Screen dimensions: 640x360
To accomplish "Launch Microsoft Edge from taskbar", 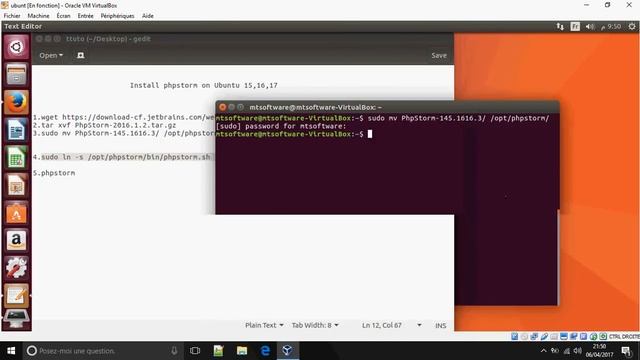I will pos(265,351).
